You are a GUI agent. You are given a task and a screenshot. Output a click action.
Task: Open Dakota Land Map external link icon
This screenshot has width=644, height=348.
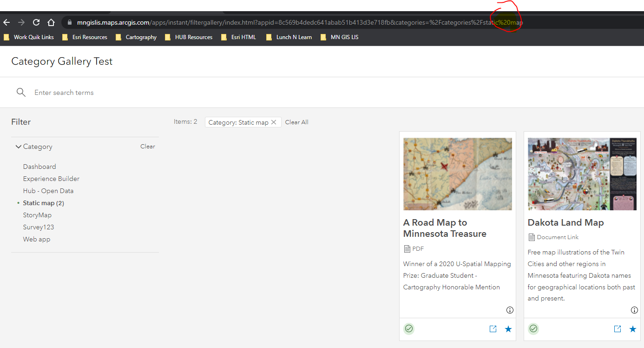(618, 329)
